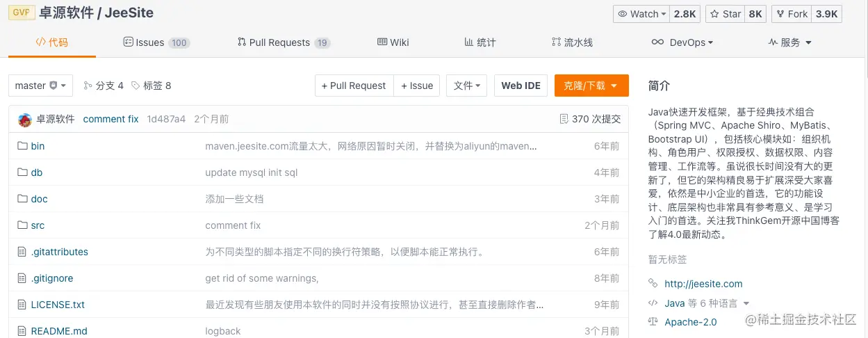
Task: Open the bin folder
Action: (38, 146)
